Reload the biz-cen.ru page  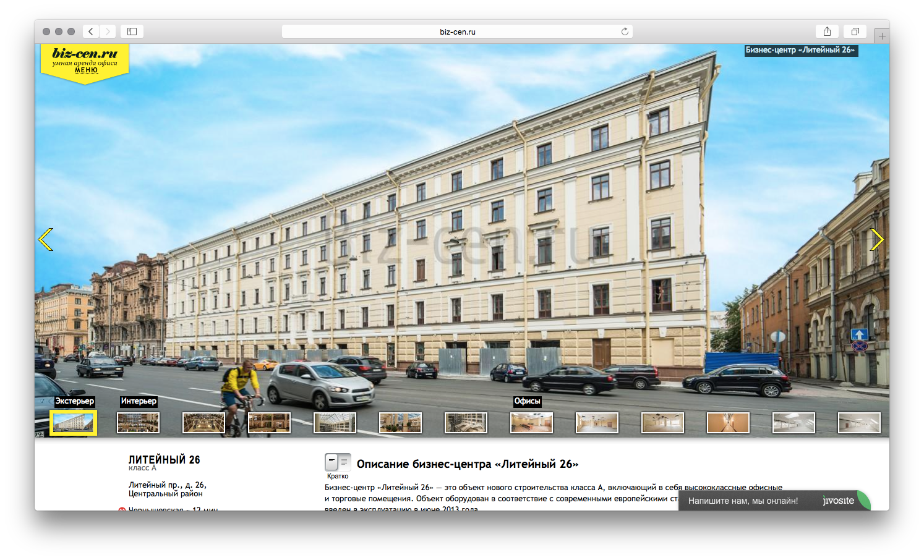coord(625,32)
